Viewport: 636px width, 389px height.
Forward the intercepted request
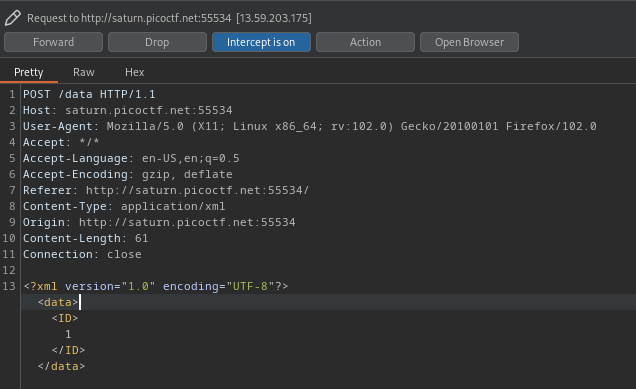pos(54,42)
